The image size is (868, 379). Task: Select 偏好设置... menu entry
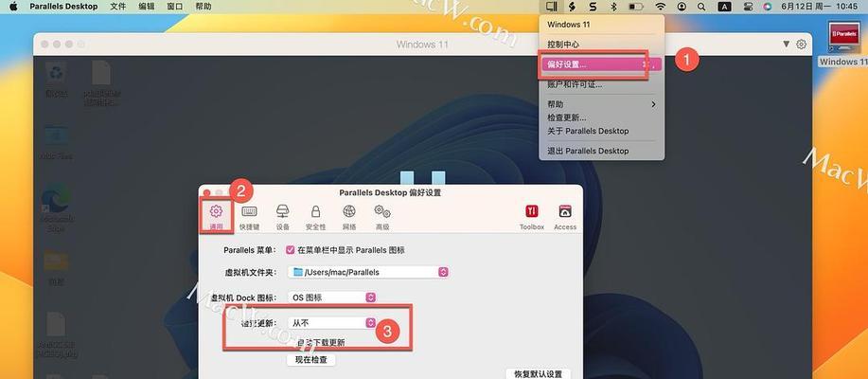pyautogui.click(x=602, y=64)
